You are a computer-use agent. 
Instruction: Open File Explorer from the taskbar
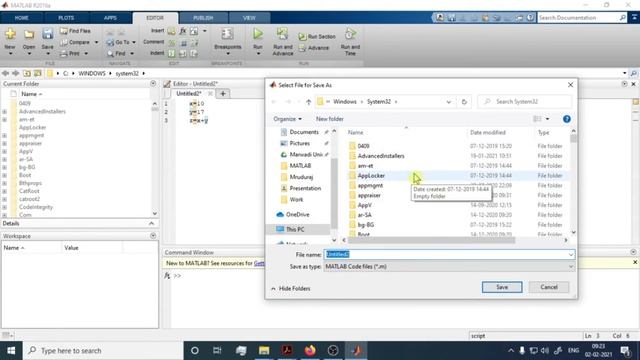(264, 350)
